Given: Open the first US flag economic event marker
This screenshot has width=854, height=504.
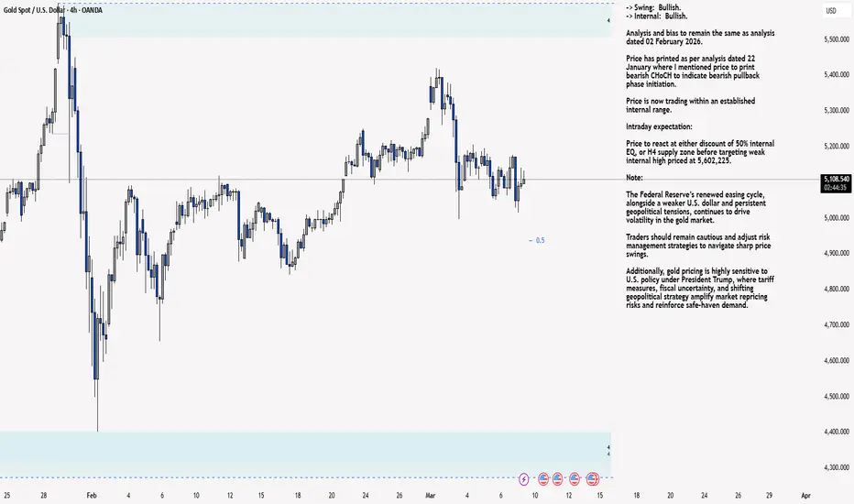Looking at the screenshot, I should pos(543,479).
